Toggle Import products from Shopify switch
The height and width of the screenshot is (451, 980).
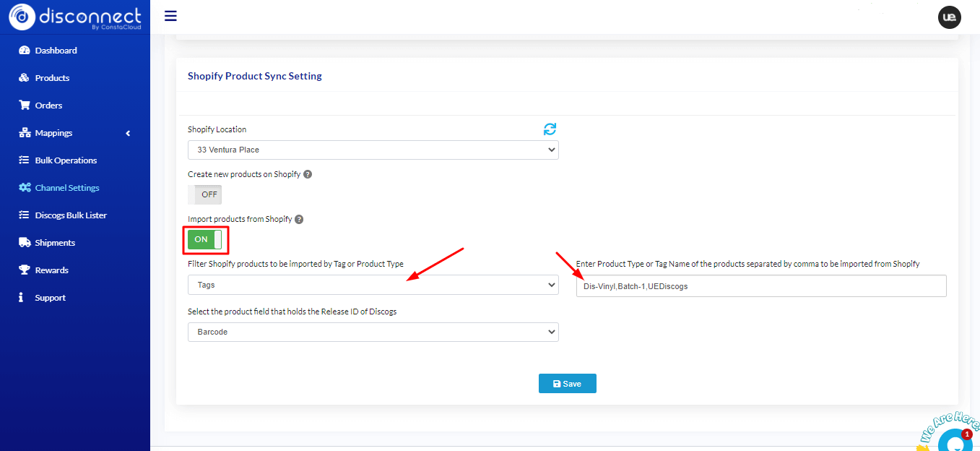coord(205,239)
